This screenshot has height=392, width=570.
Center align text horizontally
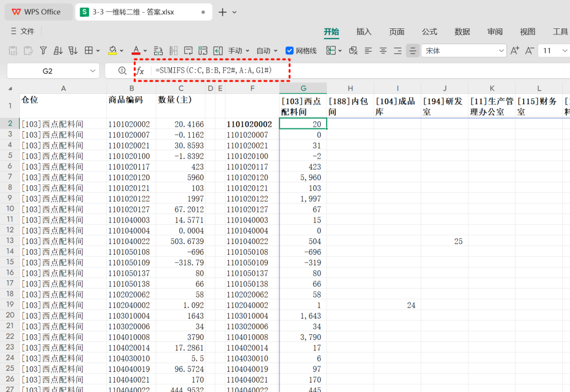click(383, 51)
